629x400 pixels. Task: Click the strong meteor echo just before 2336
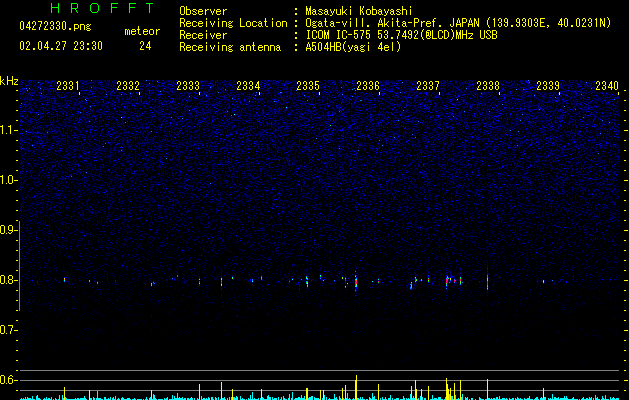(x=356, y=282)
